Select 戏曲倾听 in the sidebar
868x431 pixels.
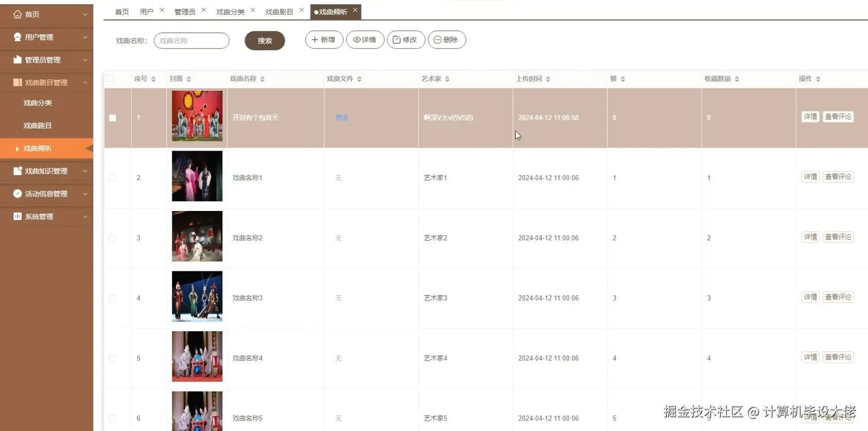pyautogui.click(x=46, y=148)
